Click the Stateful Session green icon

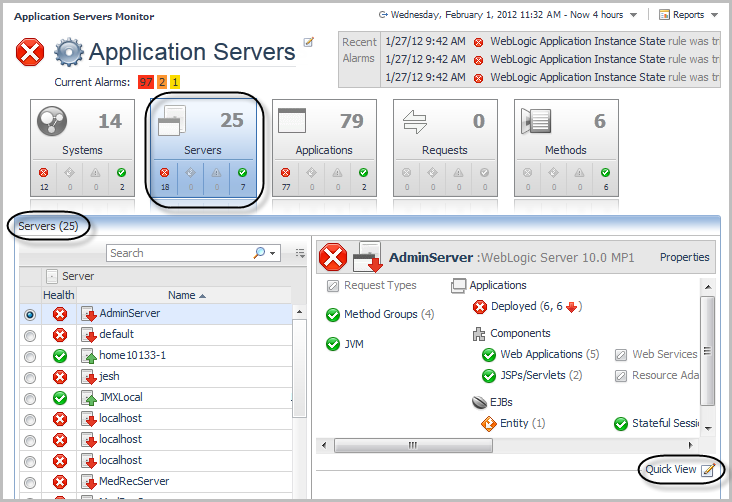621,424
